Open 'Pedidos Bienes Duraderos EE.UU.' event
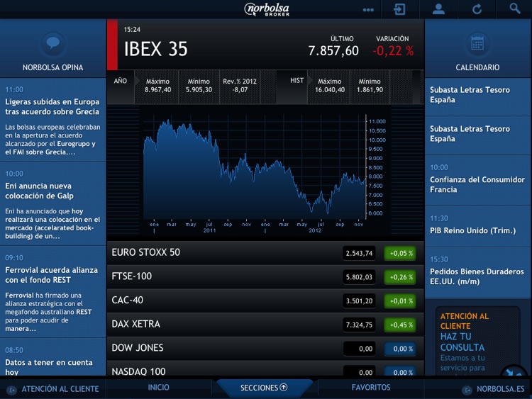The image size is (532, 399). click(478, 272)
